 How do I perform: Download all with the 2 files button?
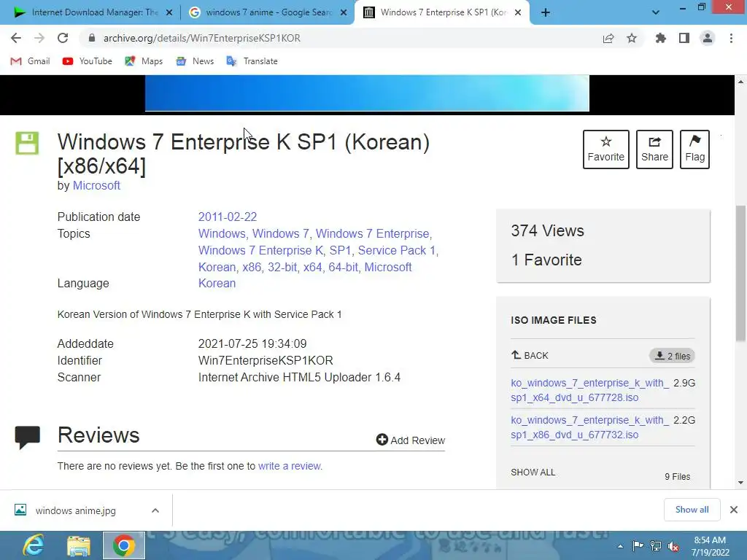[x=672, y=356]
